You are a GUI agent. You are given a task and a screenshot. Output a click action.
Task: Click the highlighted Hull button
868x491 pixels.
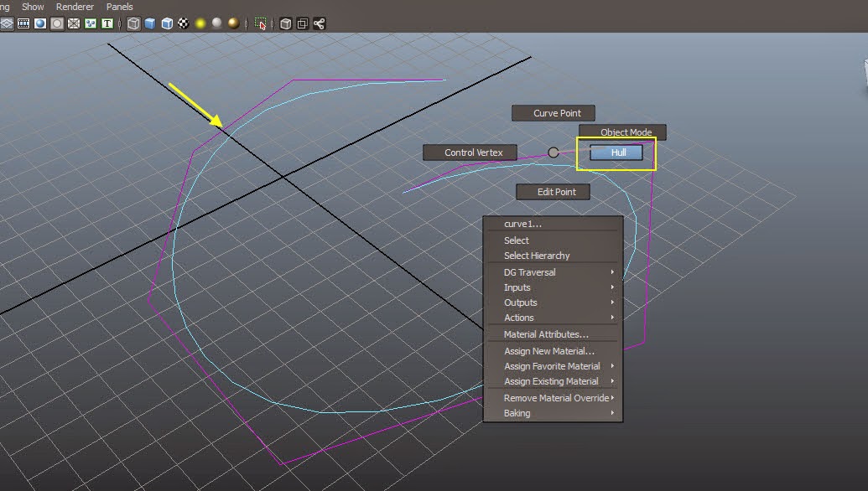pos(615,152)
